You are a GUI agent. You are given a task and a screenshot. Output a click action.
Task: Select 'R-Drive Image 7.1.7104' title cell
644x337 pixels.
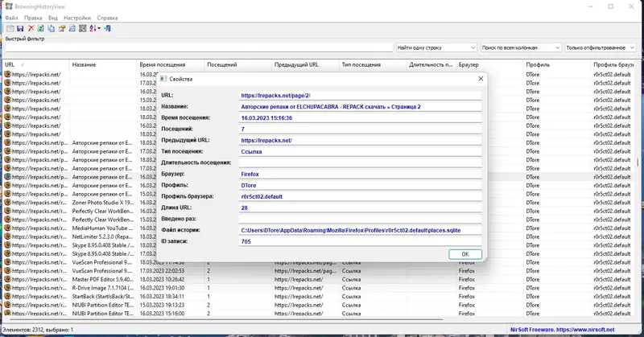pos(103,288)
